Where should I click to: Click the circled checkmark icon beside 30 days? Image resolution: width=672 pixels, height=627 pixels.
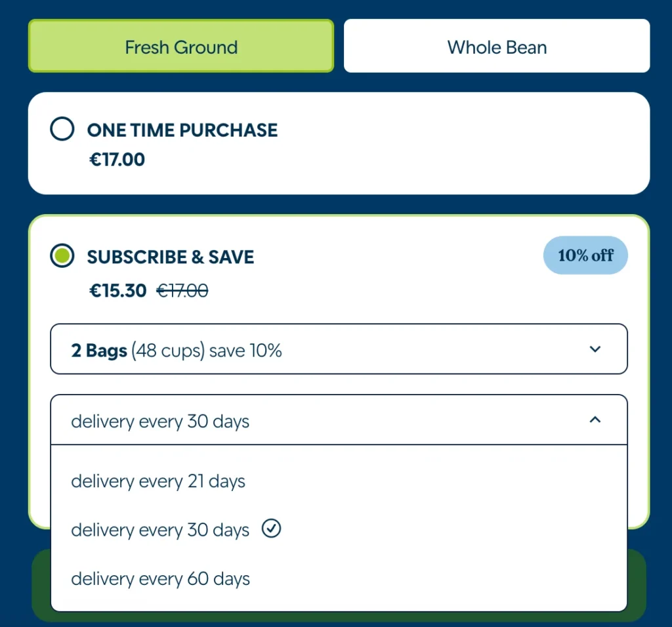tap(271, 529)
